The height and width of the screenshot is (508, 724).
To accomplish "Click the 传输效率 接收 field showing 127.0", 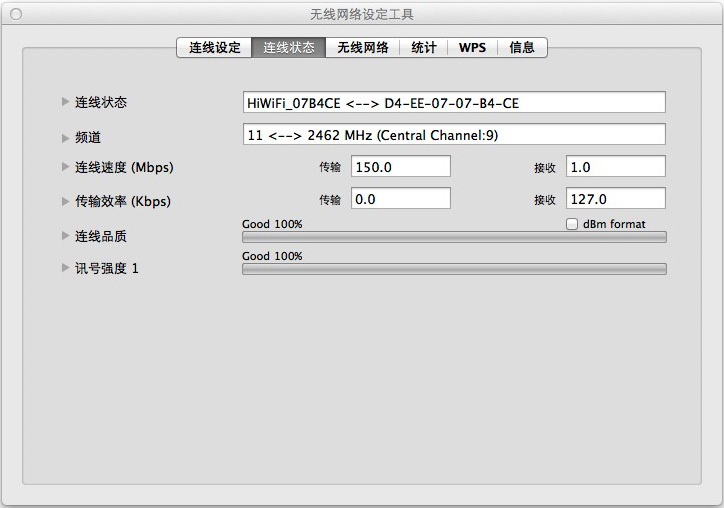I will [x=615, y=199].
